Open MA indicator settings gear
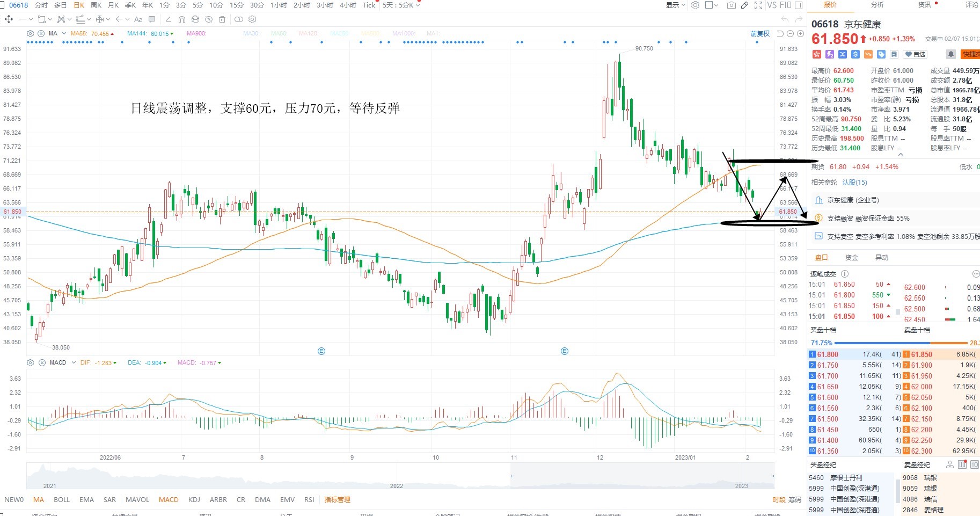The image size is (980, 516). pyautogui.click(x=31, y=33)
